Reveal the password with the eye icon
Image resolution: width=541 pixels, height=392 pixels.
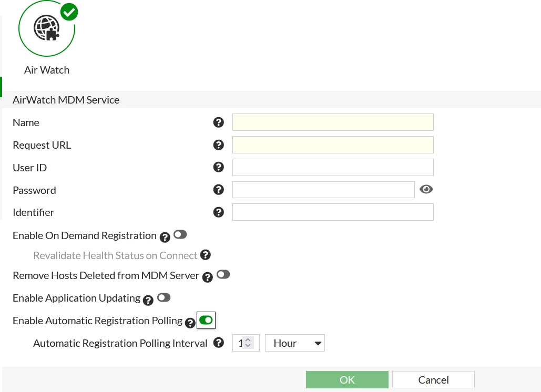[426, 189]
